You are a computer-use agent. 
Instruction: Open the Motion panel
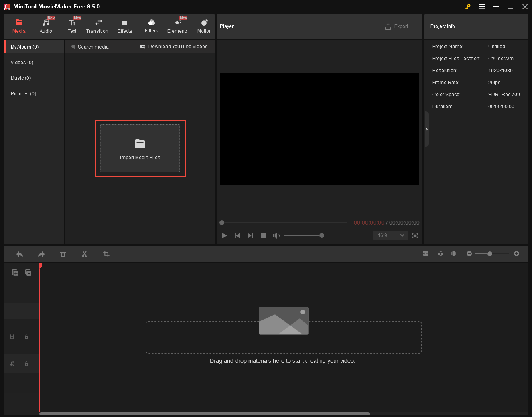point(204,26)
